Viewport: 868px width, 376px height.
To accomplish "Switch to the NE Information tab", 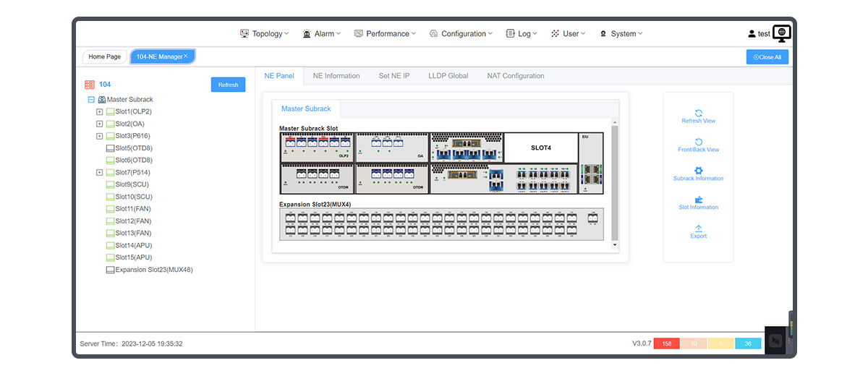I will point(336,76).
